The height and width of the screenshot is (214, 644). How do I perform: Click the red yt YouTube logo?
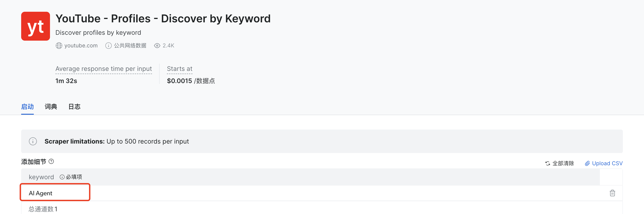[36, 26]
